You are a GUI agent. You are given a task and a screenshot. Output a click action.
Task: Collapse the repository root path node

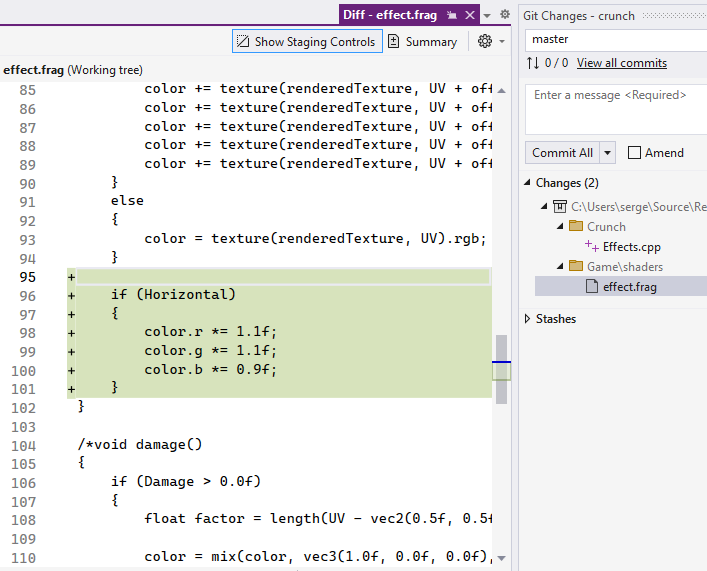(x=544, y=207)
